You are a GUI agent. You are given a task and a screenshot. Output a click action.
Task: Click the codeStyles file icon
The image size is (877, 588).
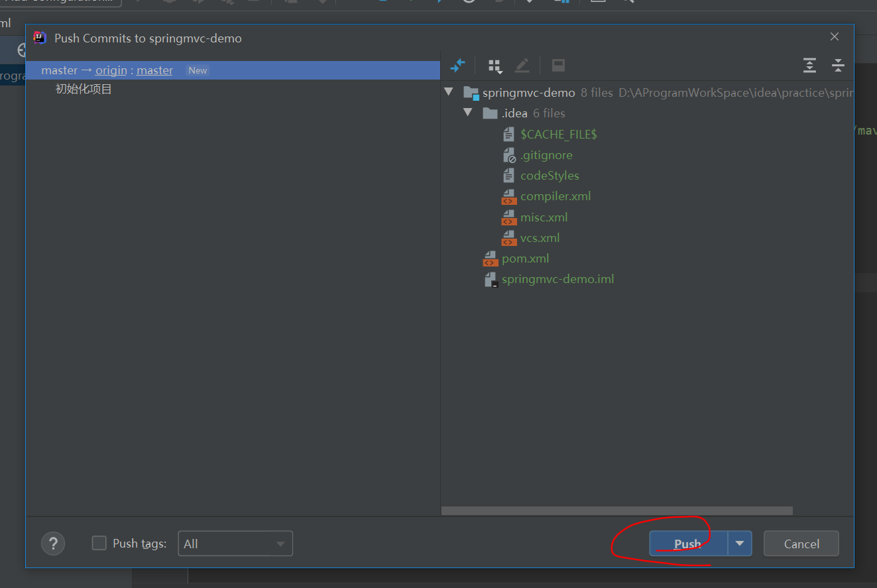508,176
